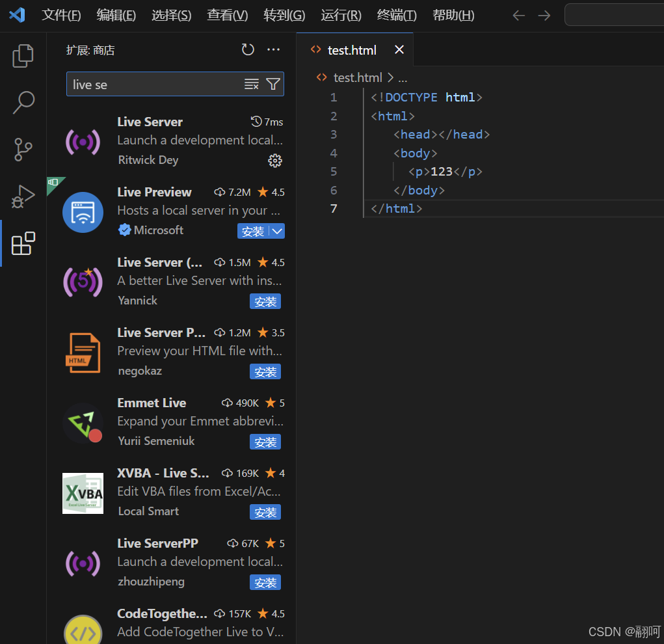This screenshot has width=664, height=644.
Task: Go back with the navigation arrow
Action: coord(518,16)
